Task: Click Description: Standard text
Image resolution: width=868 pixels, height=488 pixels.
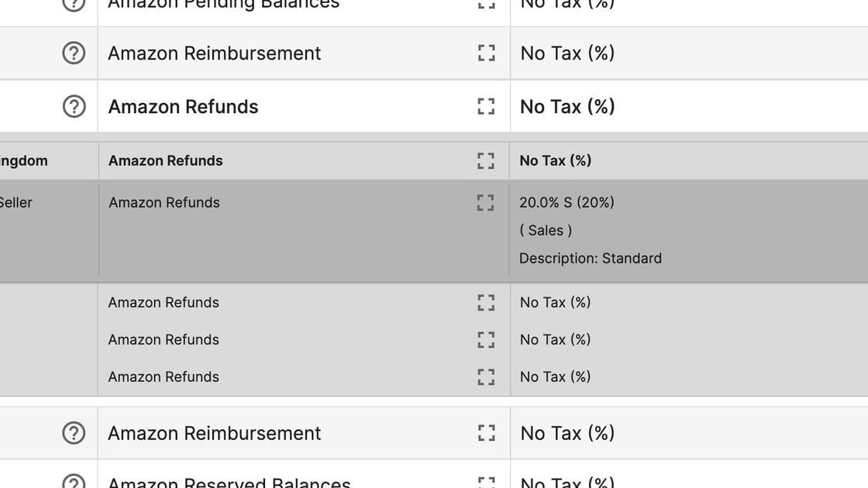Action: 590,259
